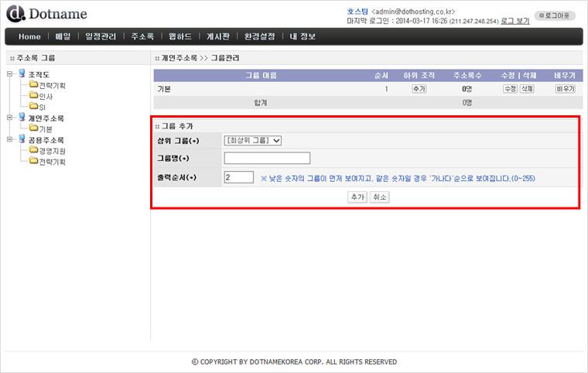The height and width of the screenshot is (373, 588).
Task: Click the Dotname logo icon
Action: point(15,13)
